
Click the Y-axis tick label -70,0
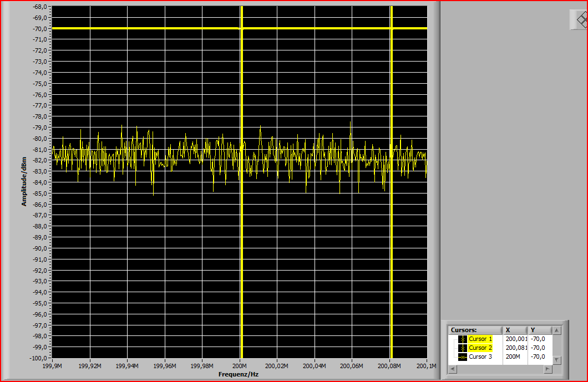tap(40, 29)
